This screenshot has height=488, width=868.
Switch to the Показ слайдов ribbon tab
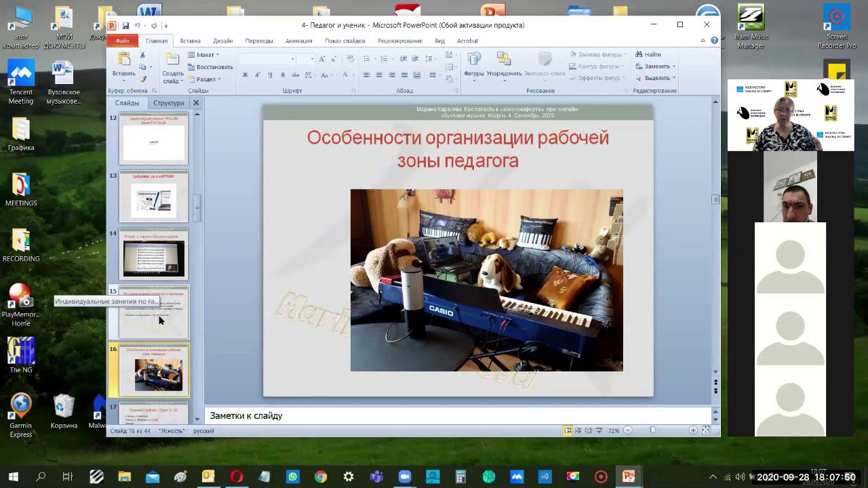(345, 41)
